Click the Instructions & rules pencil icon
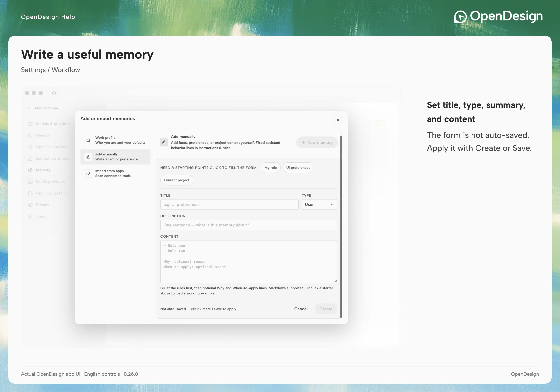This screenshot has height=392, width=560. [x=30, y=159]
